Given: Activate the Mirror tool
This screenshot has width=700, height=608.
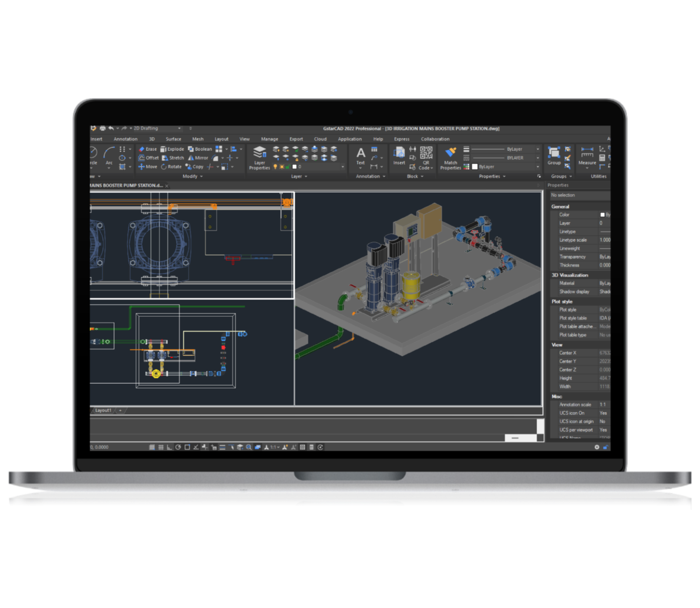Looking at the screenshot, I should (199, 158).
